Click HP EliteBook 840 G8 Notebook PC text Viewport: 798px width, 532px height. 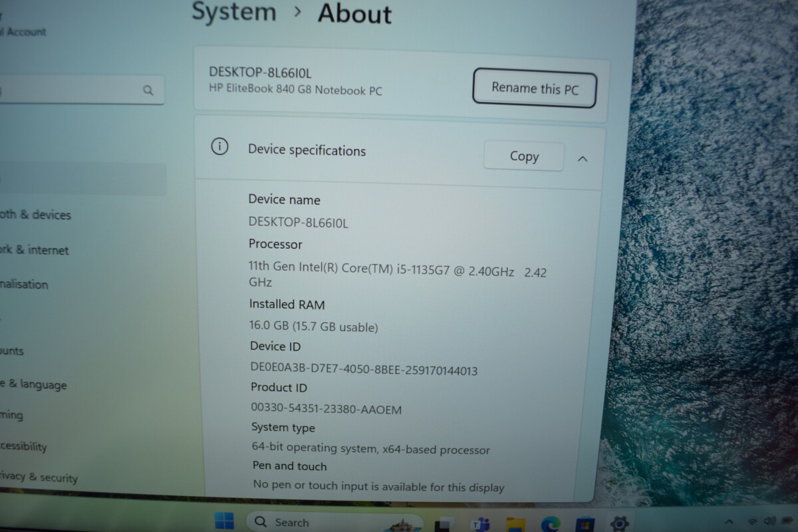click(x=295, y=89)
